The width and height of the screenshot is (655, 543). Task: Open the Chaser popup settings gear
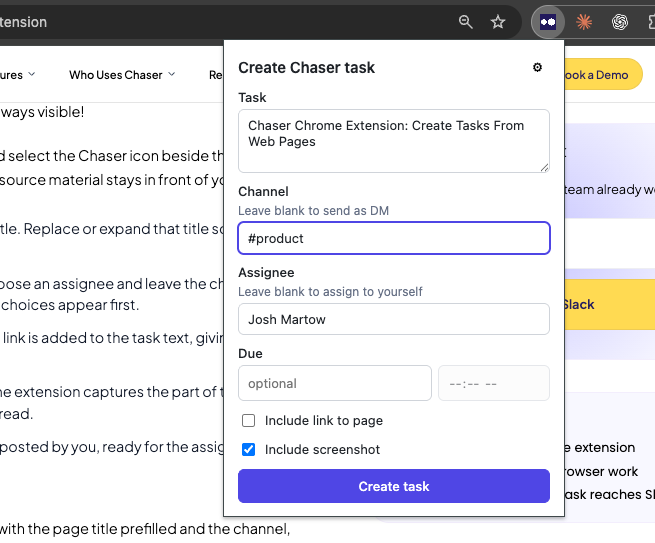click(x=537, y=67)
